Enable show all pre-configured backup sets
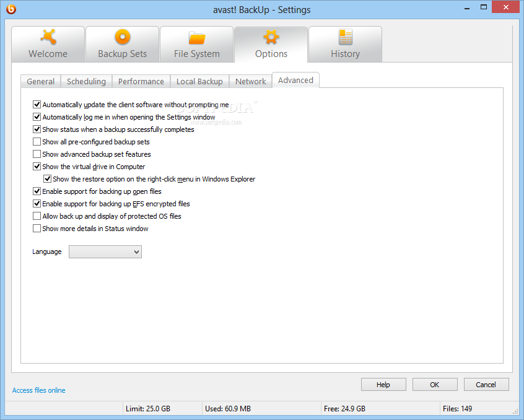 [x=37, y=142]
